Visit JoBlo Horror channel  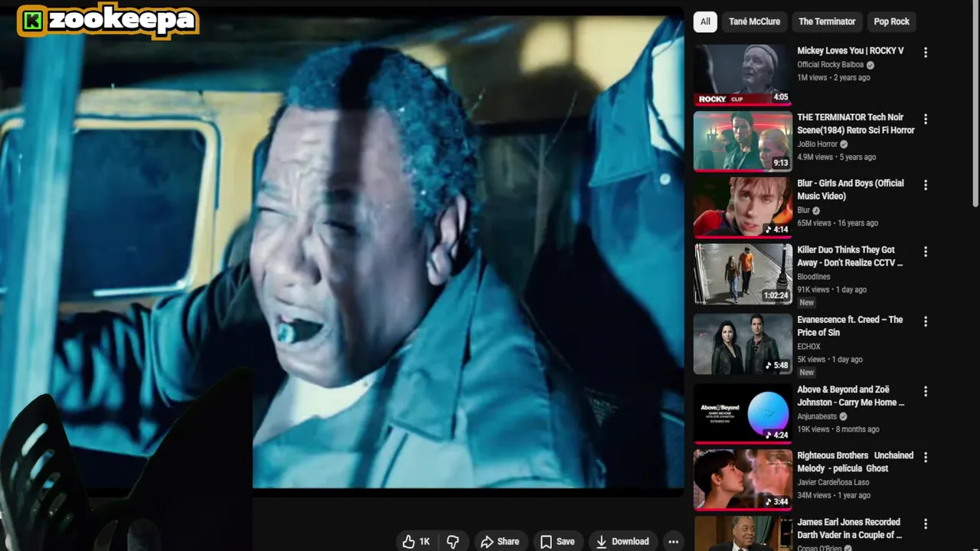pyautogui.click(x=817, y=144)
